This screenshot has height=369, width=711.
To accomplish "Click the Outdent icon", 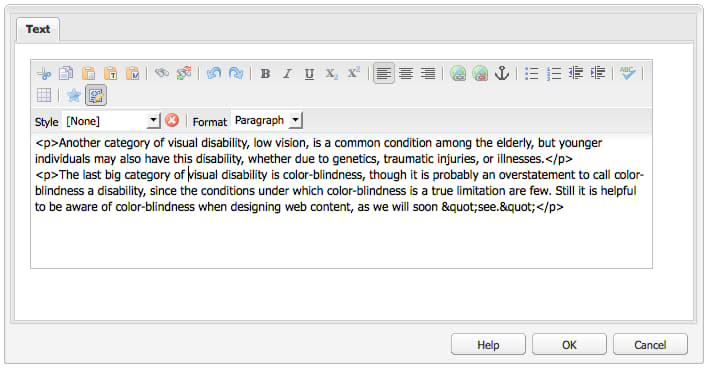I will [x=576, y=73].
